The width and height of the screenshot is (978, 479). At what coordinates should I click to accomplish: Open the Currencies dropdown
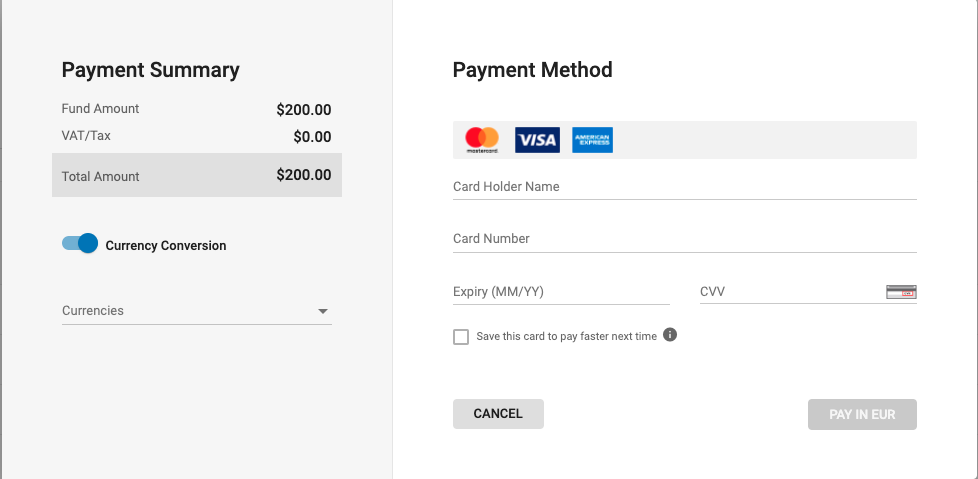[190, 311]
